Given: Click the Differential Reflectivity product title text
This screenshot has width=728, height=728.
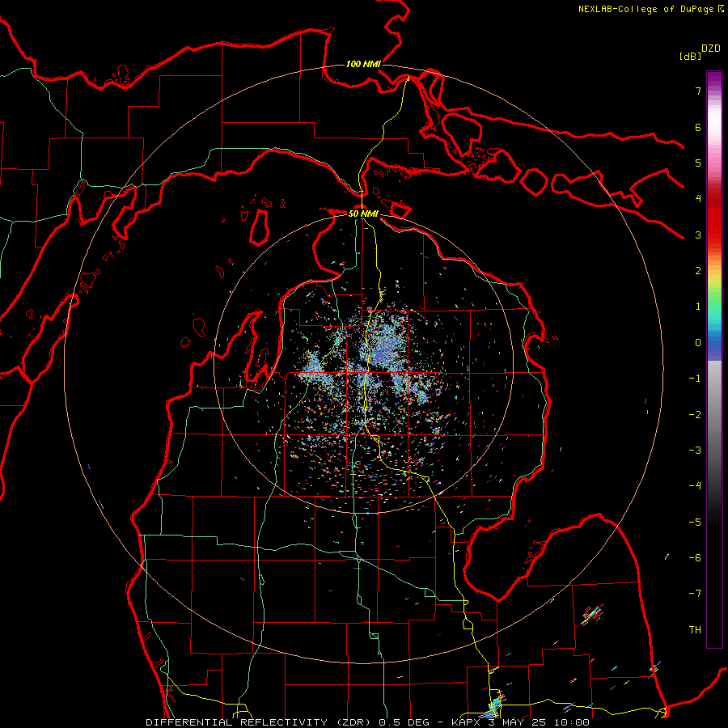Looking at the screenshot, I should (258, 722).
